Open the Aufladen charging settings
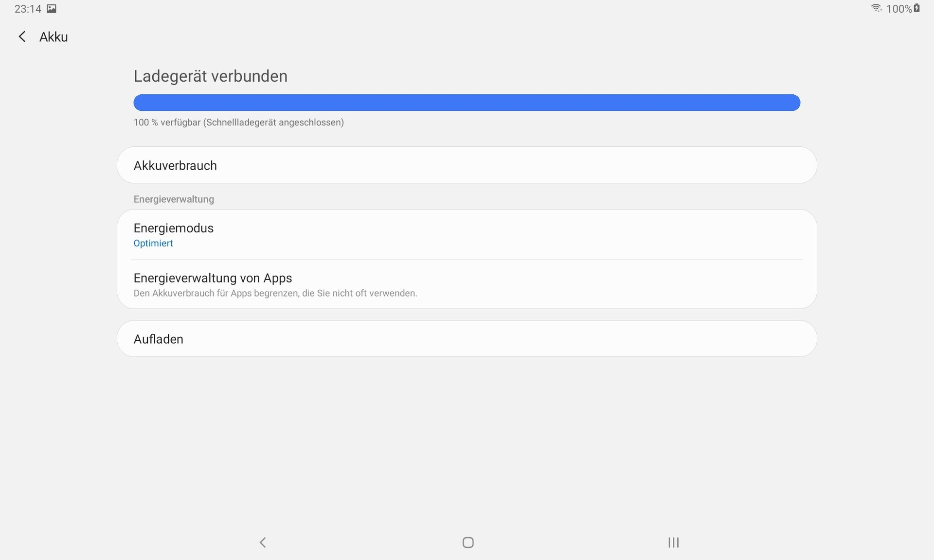The height and width of the screenshot is (560, 934). (x=467, y=339)
